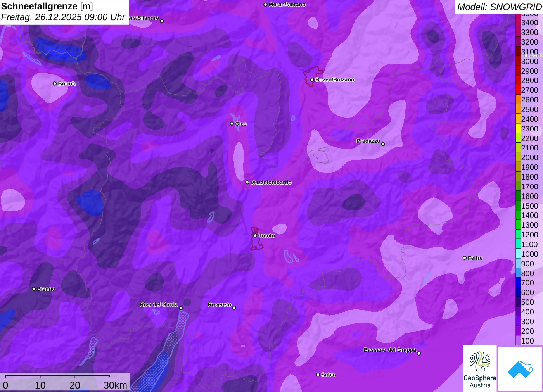The width and height of the screenshot is (543, 392).
Task: Click the Bormio location marker
Action: (x=55, y=83)
